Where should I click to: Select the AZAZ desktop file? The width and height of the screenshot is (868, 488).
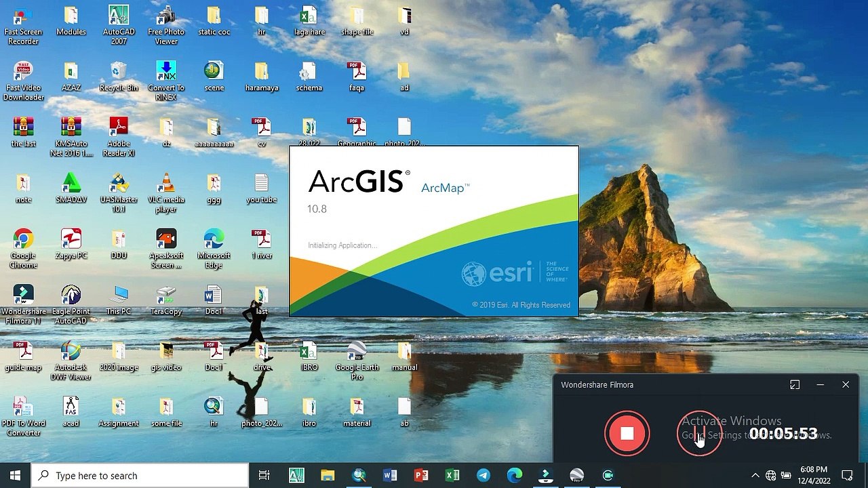point(71,77)
